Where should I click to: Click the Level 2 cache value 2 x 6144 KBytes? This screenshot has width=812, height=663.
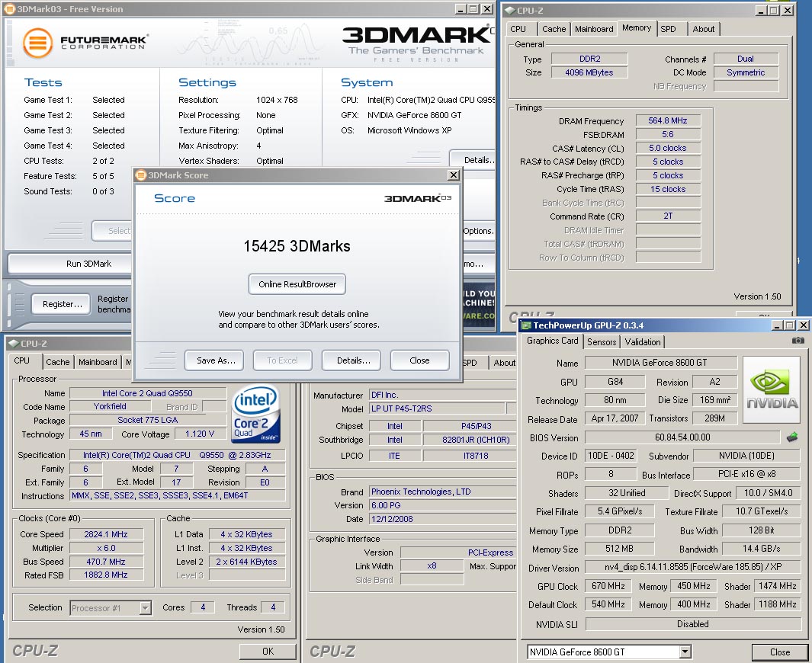point(246,562)
